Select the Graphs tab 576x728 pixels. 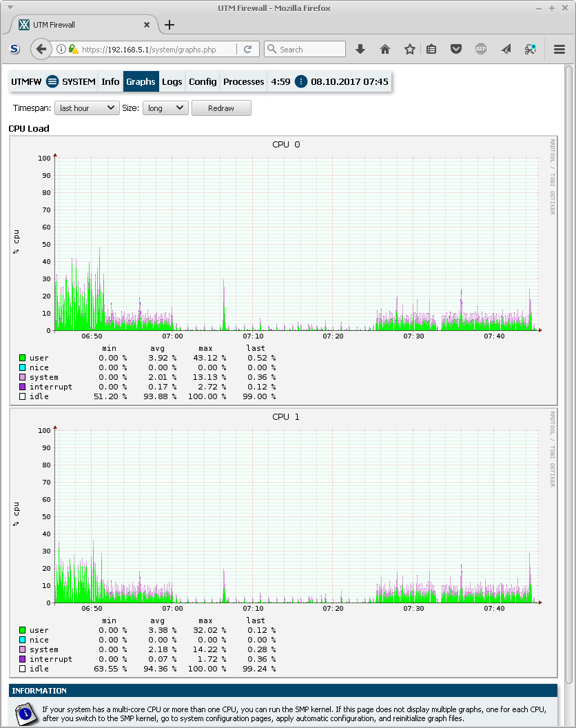(141, 82)
